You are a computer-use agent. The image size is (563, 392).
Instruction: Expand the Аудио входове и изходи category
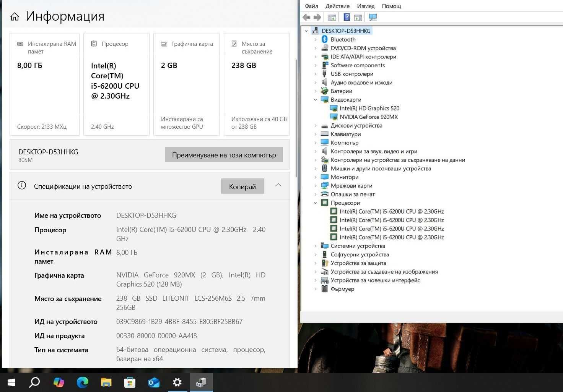pyautogui.click(x=316, y=83)
